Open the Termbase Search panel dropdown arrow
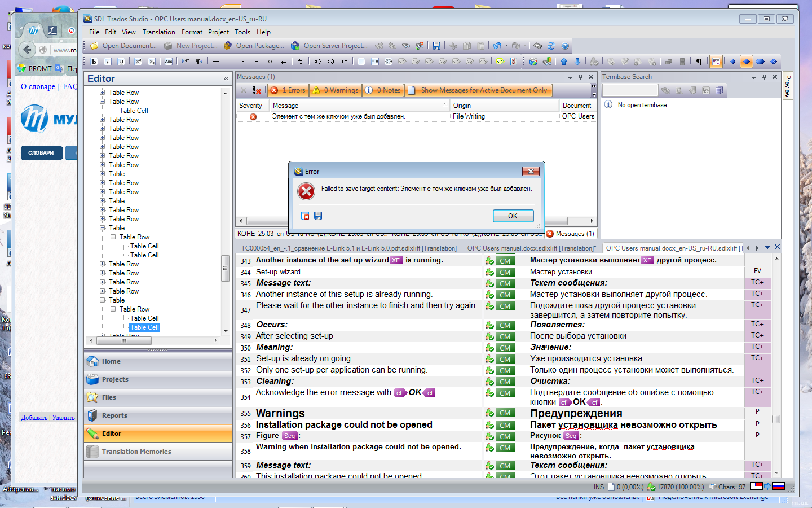Viewport: 812px width, 508px height. [x=754, y=77]
